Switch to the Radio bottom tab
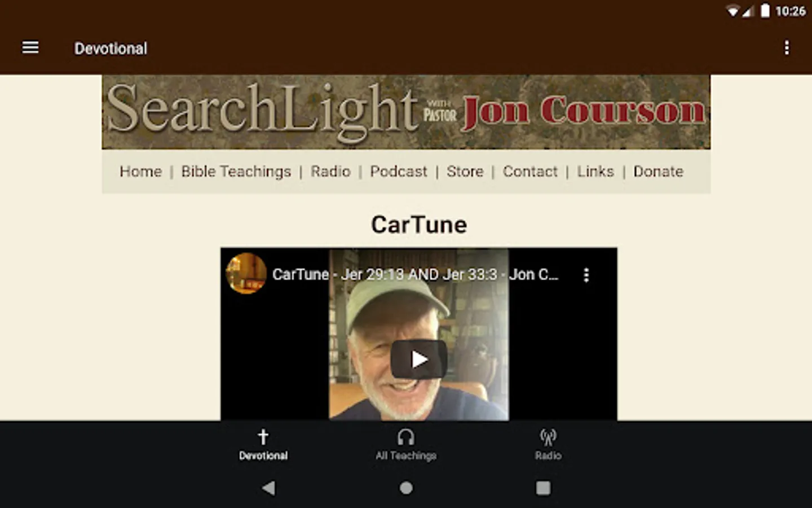 [x=548, y=445]
